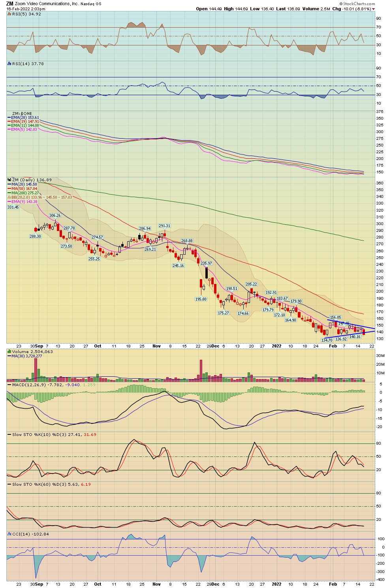Click the Dec marker on bottom date axis
Image resolution: width=391 pixels, height=588 pixels.
point(215,584)
